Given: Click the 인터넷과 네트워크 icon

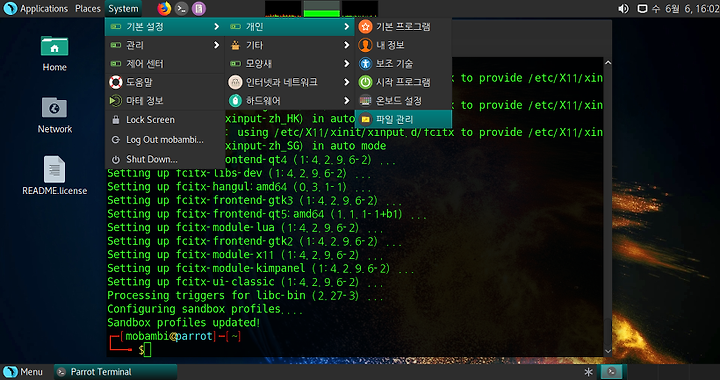Looking at the screenshot, I should pyautogui.click(x=235, y=82).
